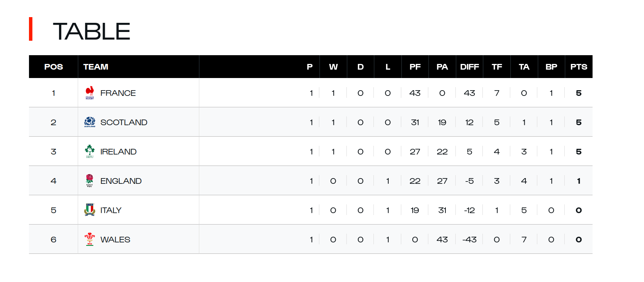Open the SCOTLAND team name link
The width and height of the screenshot is (644, 282).
pyautogui.click(x=123, y=123)
